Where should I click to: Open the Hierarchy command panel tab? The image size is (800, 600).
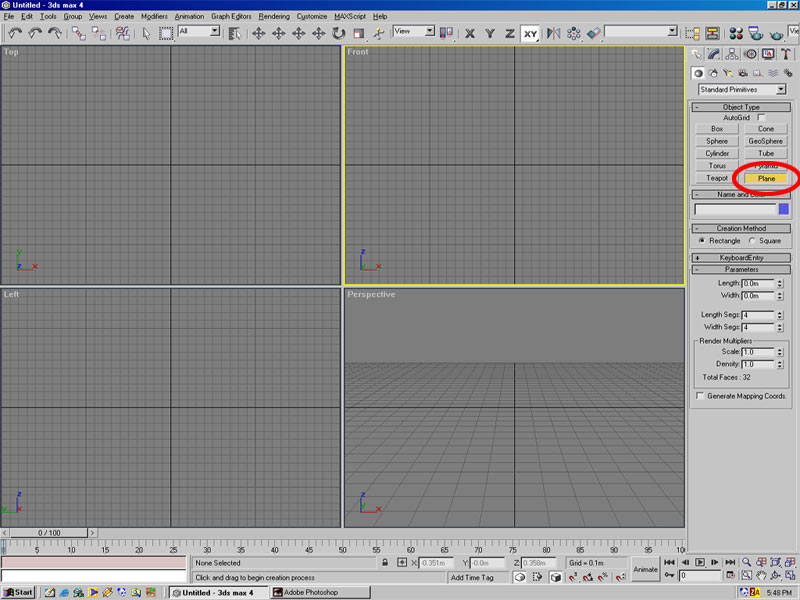click(x=734, y=54)
